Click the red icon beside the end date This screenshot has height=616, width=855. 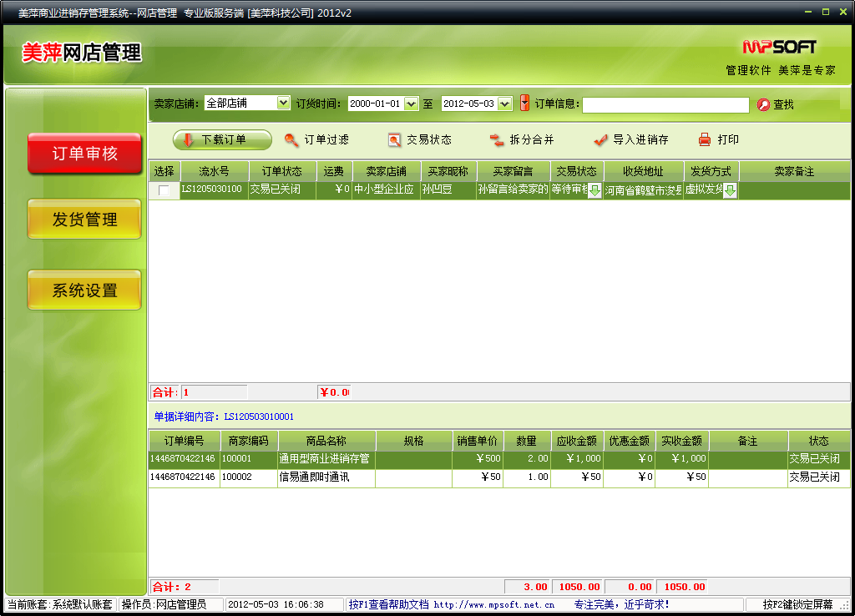pyautogui.click(x=524, y=104)
